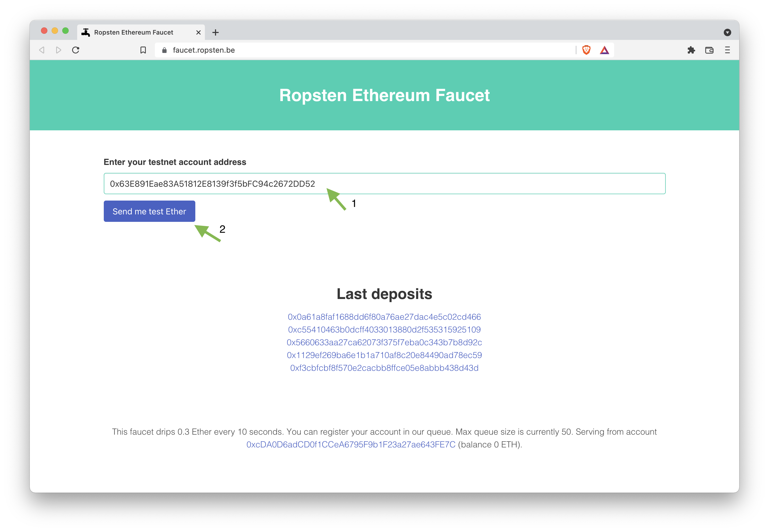Click the Send me test Ether button

149,211
